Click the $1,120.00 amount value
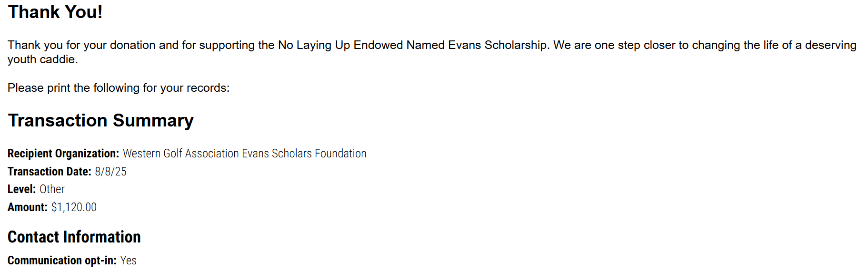Screen dimensions: 868x271 click(x=74, y=207)
